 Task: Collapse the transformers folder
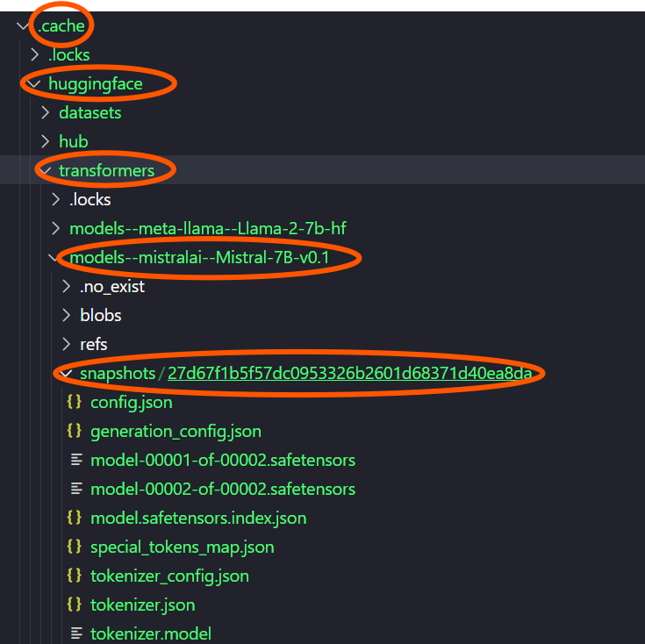coord(46,170)
